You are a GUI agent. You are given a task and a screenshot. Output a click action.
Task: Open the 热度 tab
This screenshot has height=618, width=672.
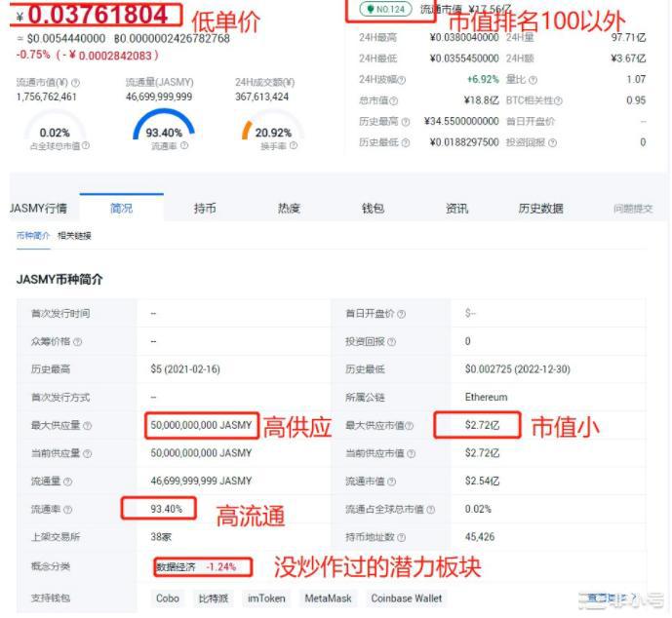point(289,209)
